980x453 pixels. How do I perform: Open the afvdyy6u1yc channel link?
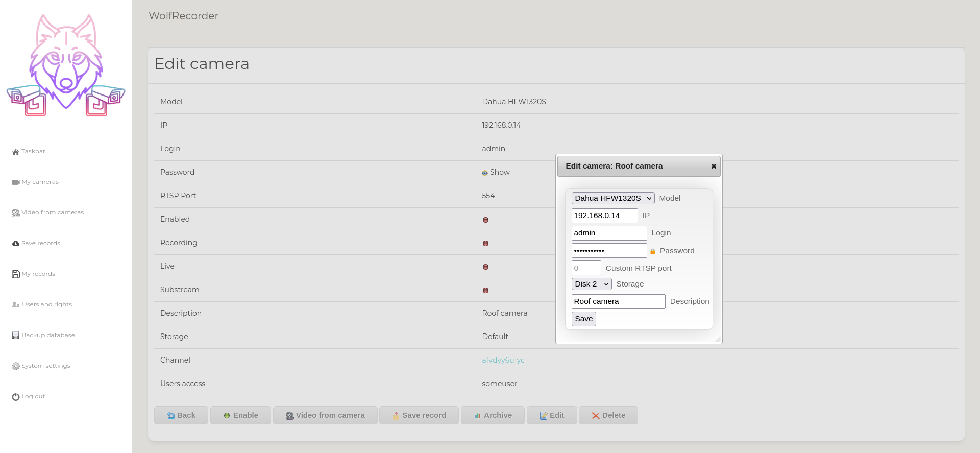tap(503, 360)
